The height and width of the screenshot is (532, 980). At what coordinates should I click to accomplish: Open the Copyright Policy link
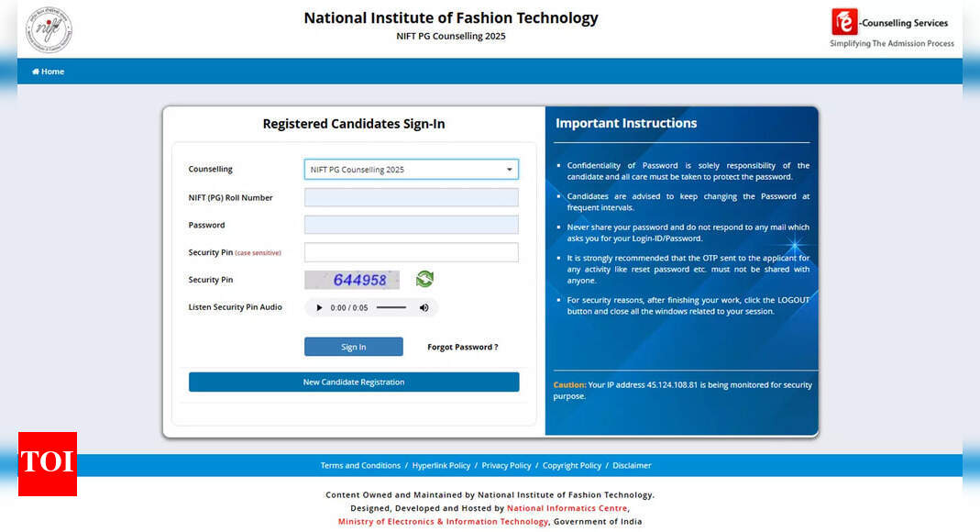tap(572, 465)
